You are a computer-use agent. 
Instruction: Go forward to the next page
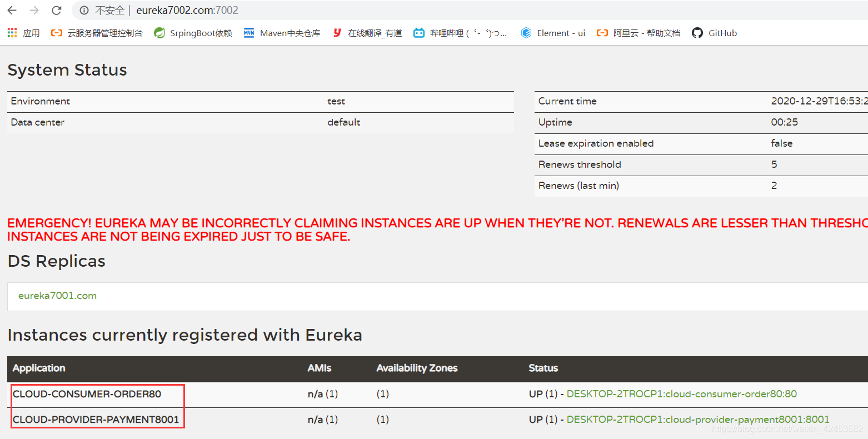click(34, 10)
